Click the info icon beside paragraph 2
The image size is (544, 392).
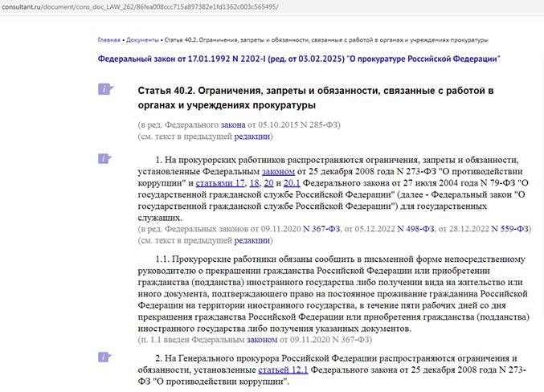point(104,357)
